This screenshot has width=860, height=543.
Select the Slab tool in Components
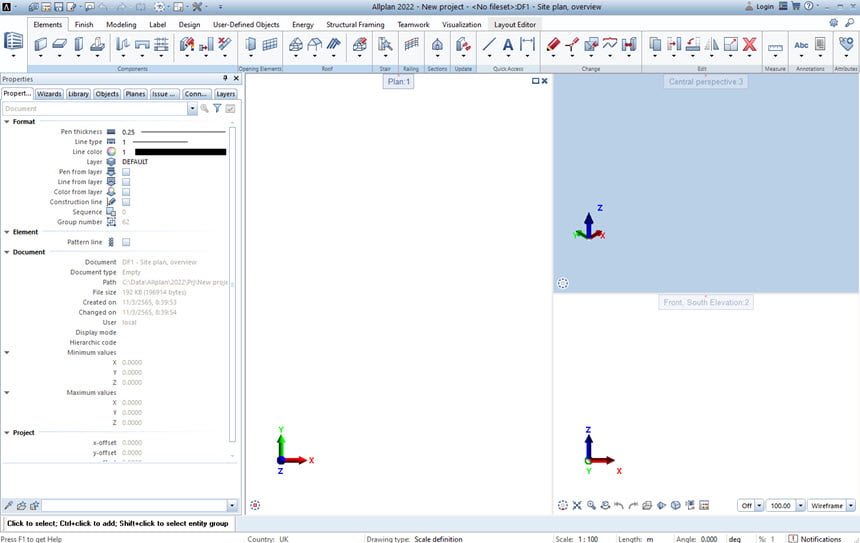[x=59, y=44]
